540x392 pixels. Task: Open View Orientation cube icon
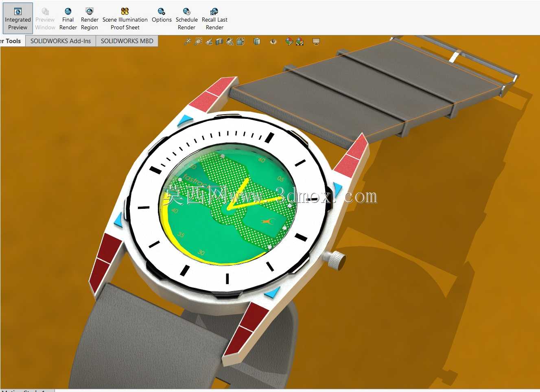tap(240, 41)
